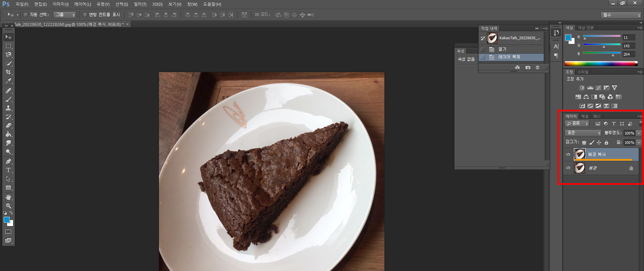
Task: Open the 파일(F) menu
Action: click(22, 4)
